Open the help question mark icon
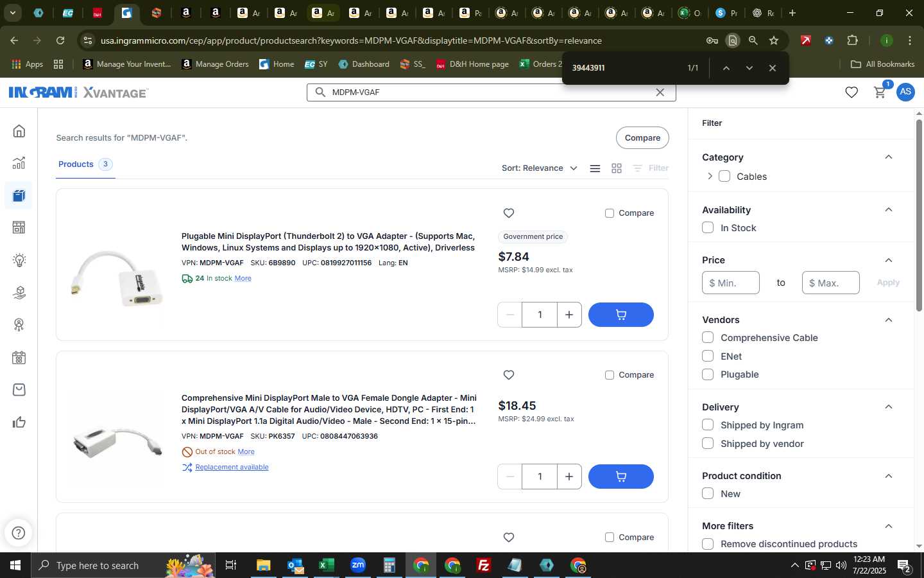This screenshot has height=578, width=924. coord(19,533)
